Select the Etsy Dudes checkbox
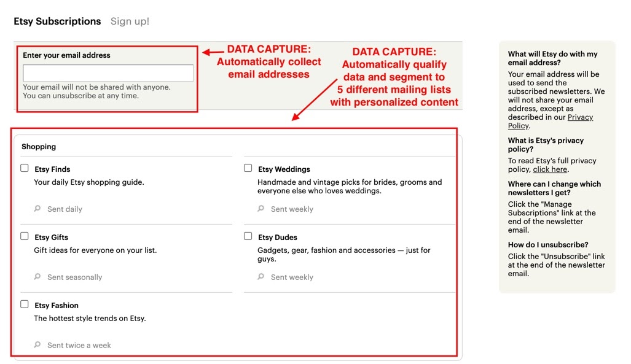Image resolution: width=631 pixels, height=364 pixels. click(x=248, y=236)
